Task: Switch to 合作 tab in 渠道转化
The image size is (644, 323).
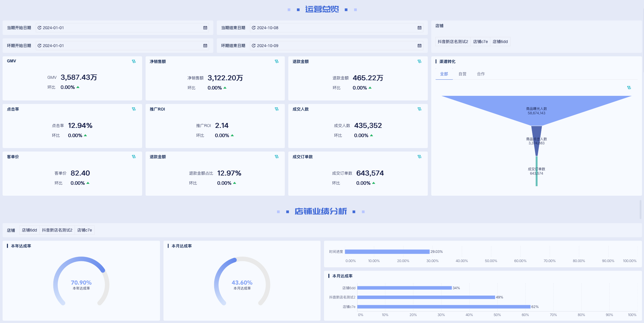Action: pyautogui.click(x=481, y=74)
